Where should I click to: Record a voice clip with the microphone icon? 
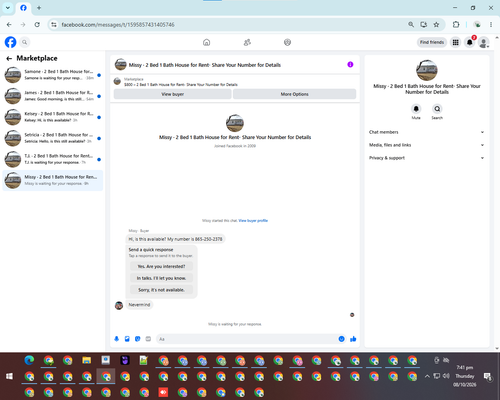coord(117,339)
